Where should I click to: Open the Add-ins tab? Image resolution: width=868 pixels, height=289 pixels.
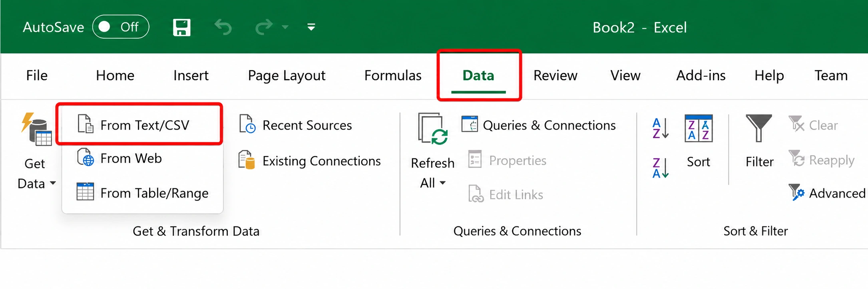701,75
